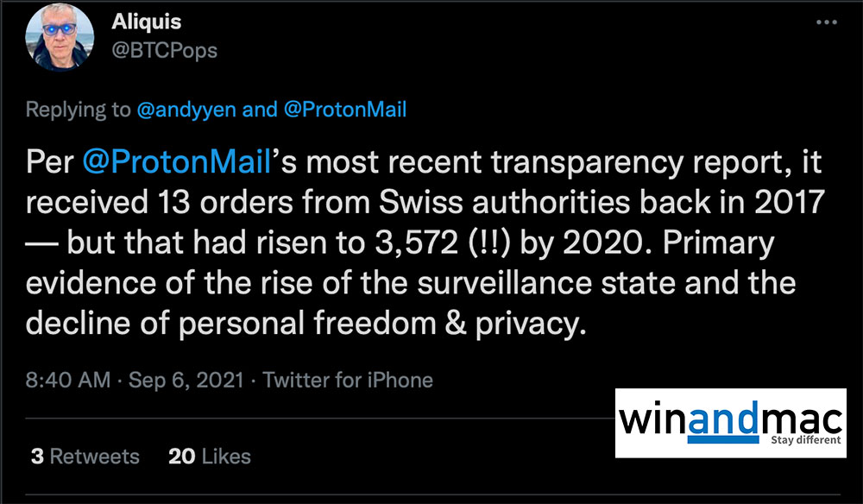
Task: View the 3 Retweets list
Action: point(85,456)
